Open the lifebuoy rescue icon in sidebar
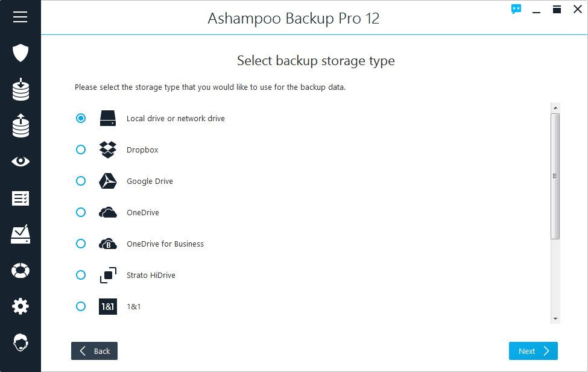The width and height of the screenshot is (588, 372). (x=21, y=270)
